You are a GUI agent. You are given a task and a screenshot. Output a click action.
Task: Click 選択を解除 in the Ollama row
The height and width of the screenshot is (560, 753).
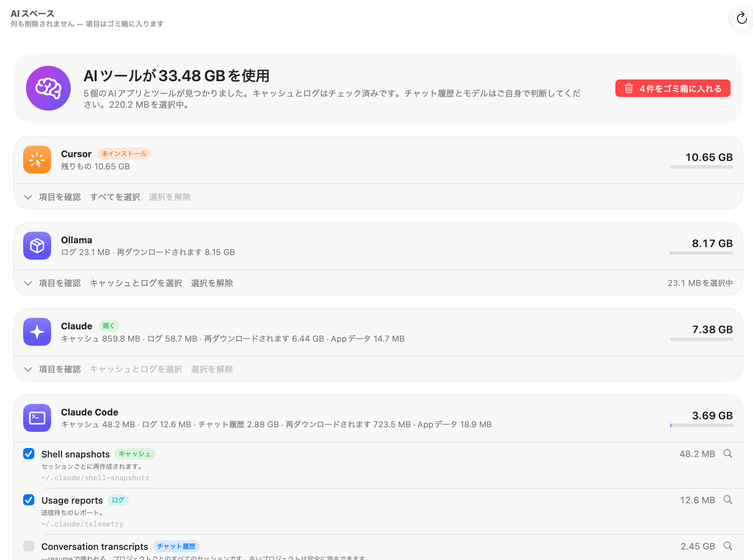tap(212, 283)
